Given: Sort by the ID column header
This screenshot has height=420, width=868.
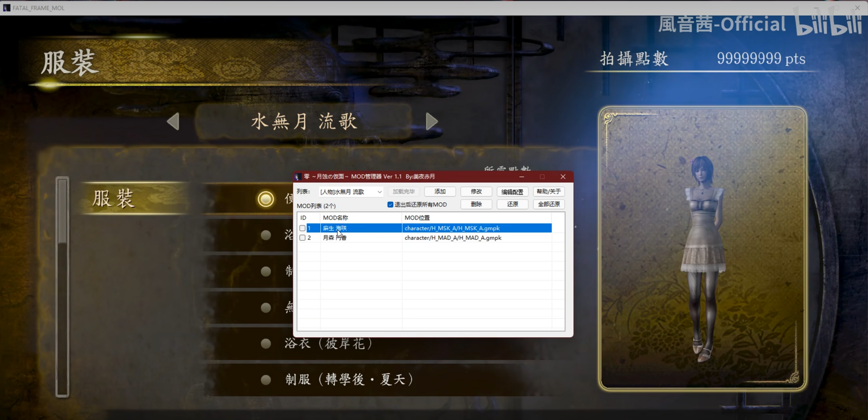Looking at the screenshot, I should [309, 218].
